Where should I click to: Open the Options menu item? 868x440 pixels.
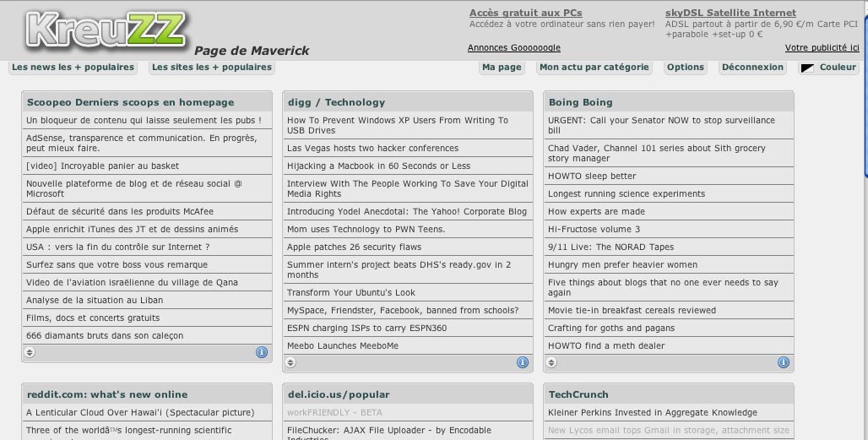coord(686,67)
